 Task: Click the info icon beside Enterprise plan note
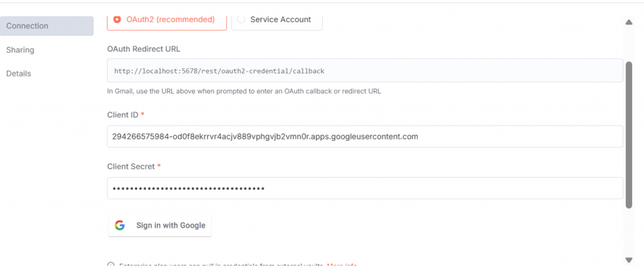111,266
